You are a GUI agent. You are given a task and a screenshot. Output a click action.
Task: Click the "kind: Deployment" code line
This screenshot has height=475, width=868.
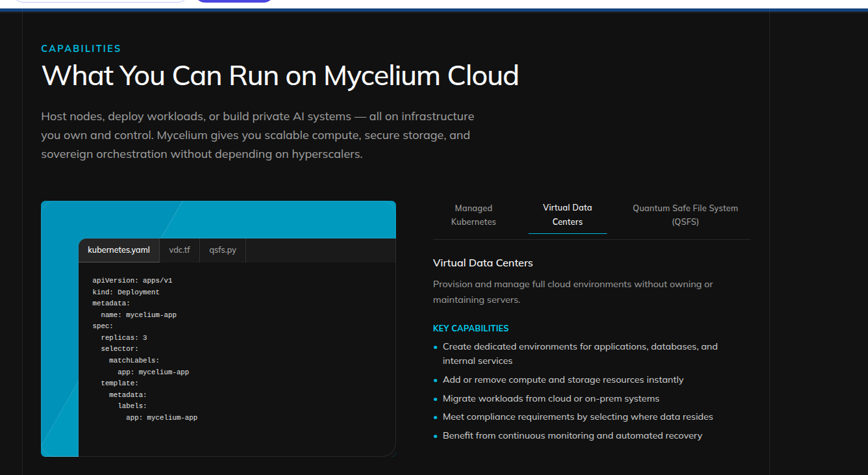pyautogui.click(x=126, y=292)
